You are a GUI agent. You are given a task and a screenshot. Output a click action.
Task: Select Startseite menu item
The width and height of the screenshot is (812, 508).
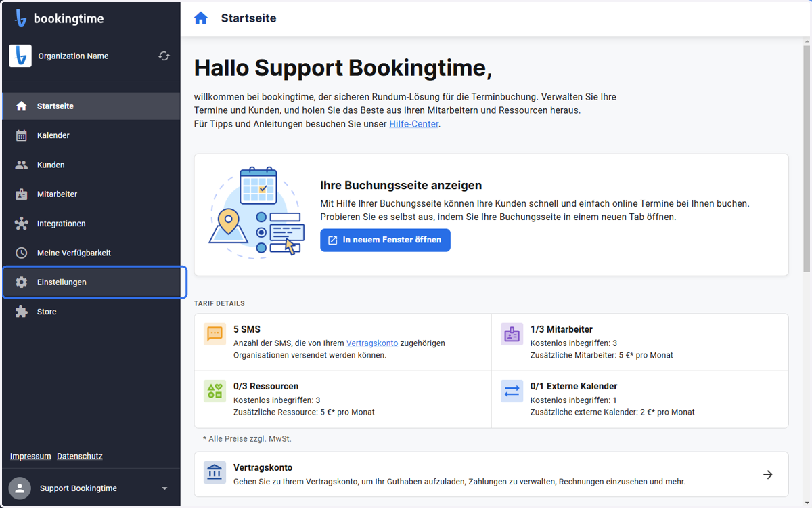click(91, 106)
